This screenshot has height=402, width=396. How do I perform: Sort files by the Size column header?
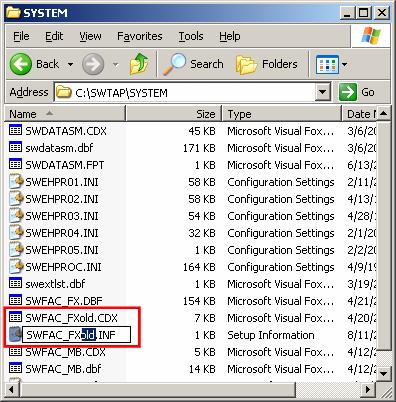click(x=174, y=114)
